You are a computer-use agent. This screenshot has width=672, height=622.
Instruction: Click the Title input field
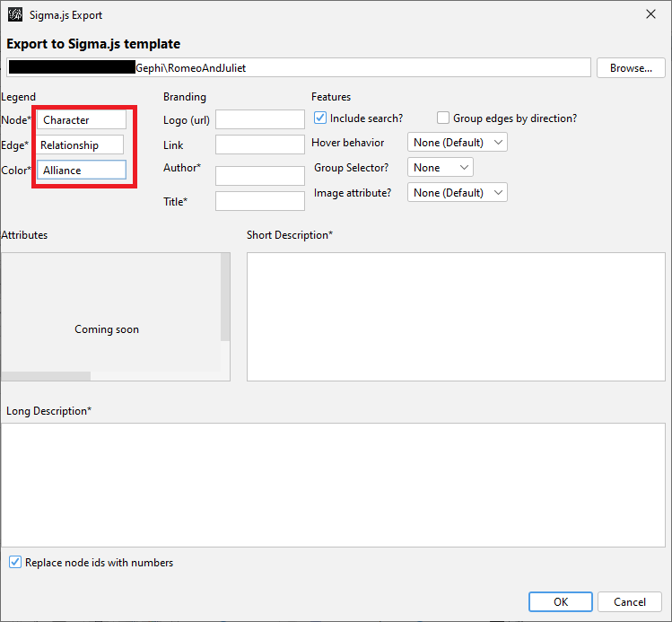pyautogui.click(x=260, y=201)
